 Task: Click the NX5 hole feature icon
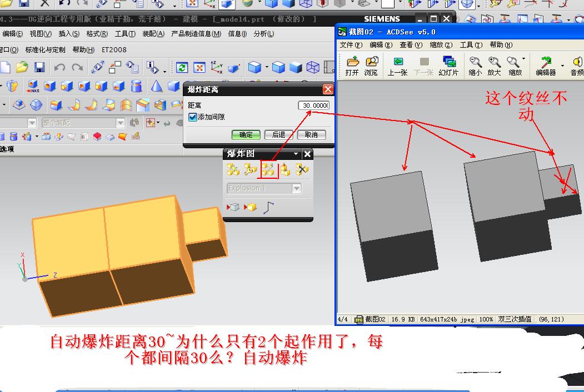[33, 87]
